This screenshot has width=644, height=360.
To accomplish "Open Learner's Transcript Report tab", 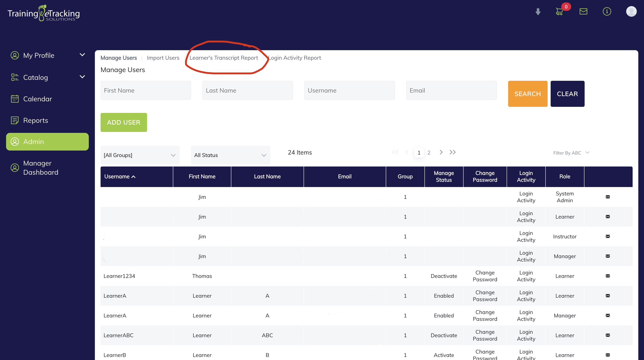I will [x=224, y=58].
